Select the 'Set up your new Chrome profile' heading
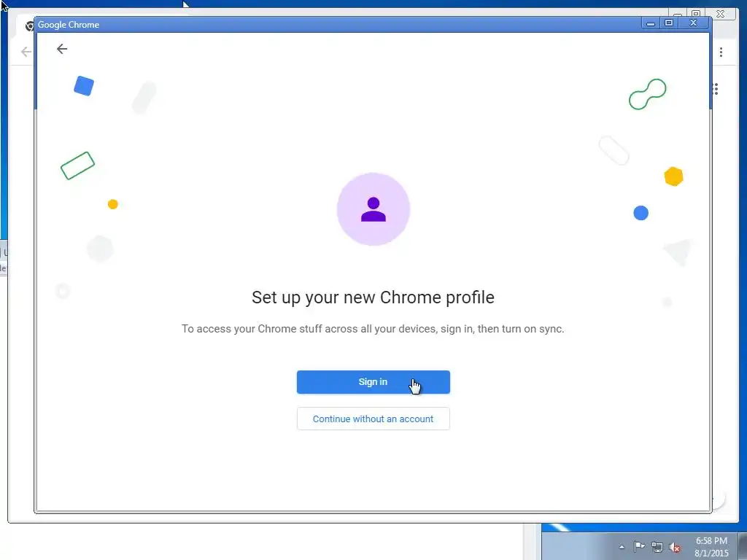This screenshot has width=747, height=560. tap(373, 297)
